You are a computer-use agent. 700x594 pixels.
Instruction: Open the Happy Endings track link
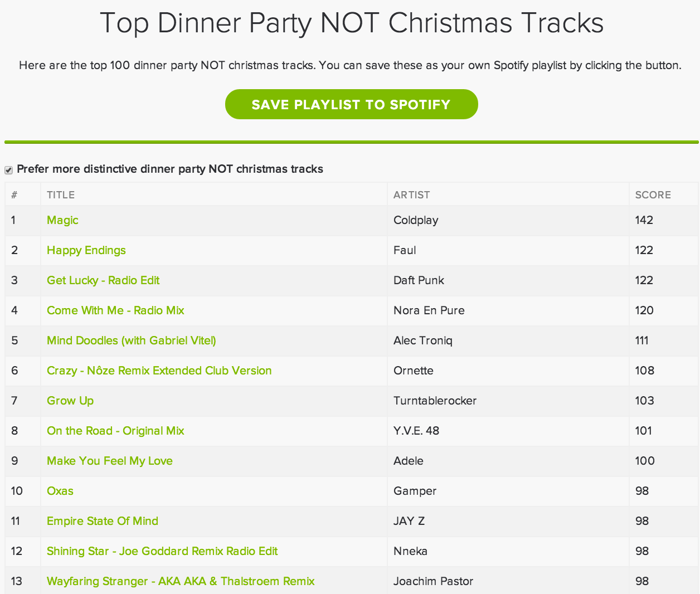[86, 250]
